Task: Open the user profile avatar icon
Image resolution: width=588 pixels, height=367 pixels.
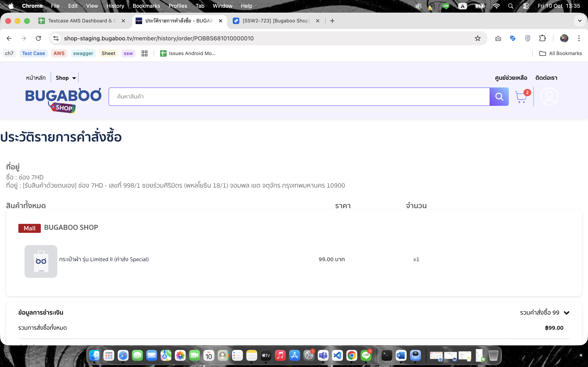Action: pos(549,97)
